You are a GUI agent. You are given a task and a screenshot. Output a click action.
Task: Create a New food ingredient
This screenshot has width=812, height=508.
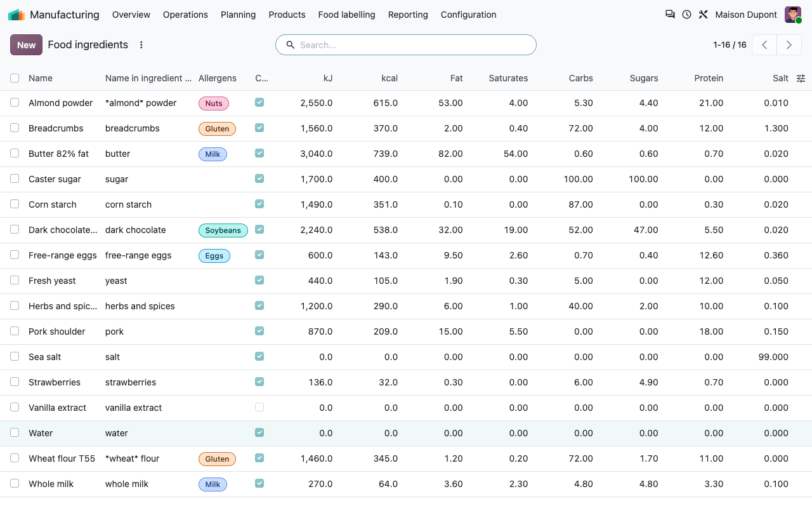[x=26, y=45]
